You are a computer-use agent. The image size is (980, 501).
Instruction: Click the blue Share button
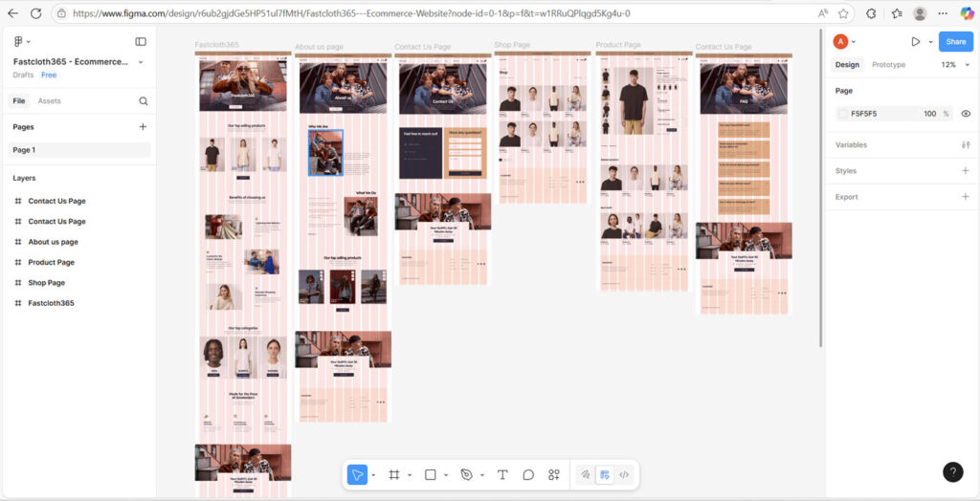coord(955,42)
